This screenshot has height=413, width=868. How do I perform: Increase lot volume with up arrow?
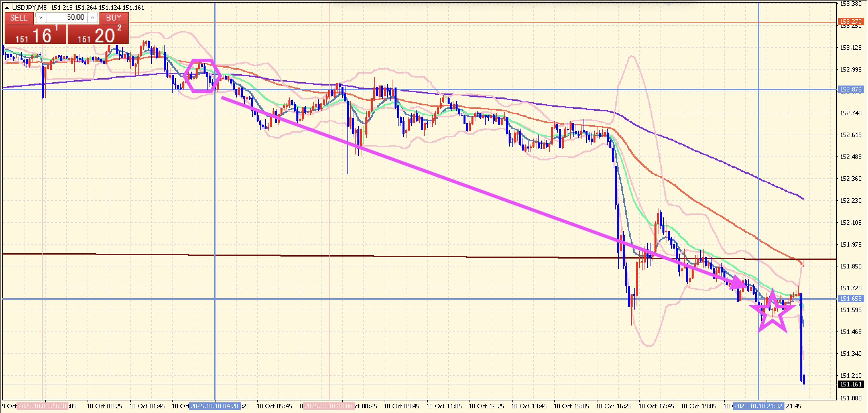[x=93, y=18]
